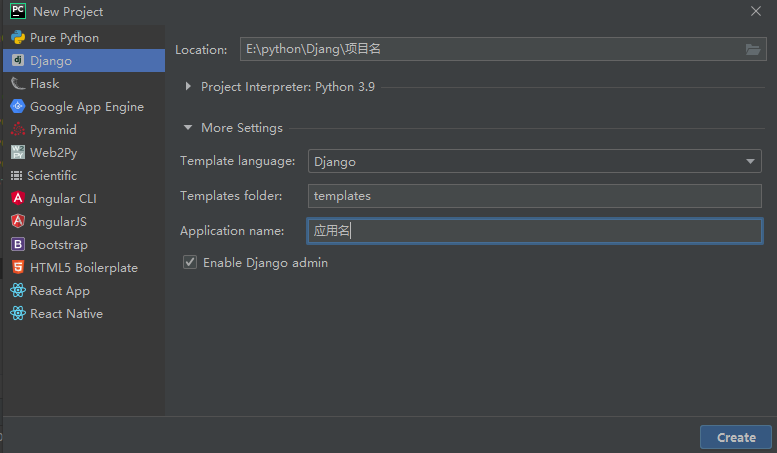Screen dimensions: 777x453
Task: Click the Flask project type icon
Action: click(18, 84)
